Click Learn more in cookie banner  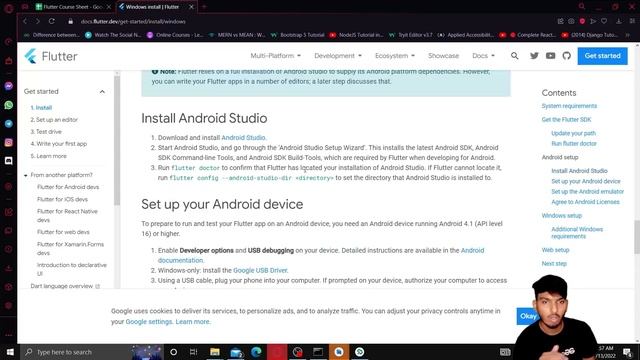pyautogui.click(x=193, y=322)
